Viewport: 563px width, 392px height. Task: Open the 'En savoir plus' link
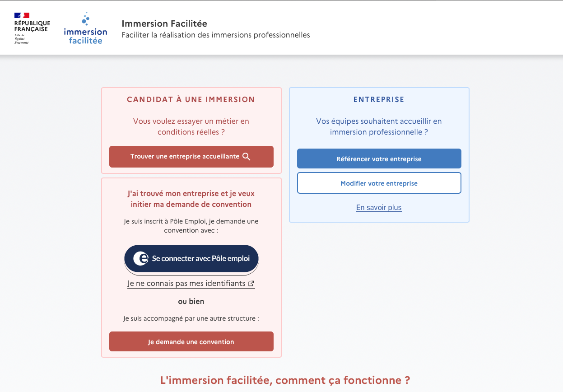(x=378, y=207)
